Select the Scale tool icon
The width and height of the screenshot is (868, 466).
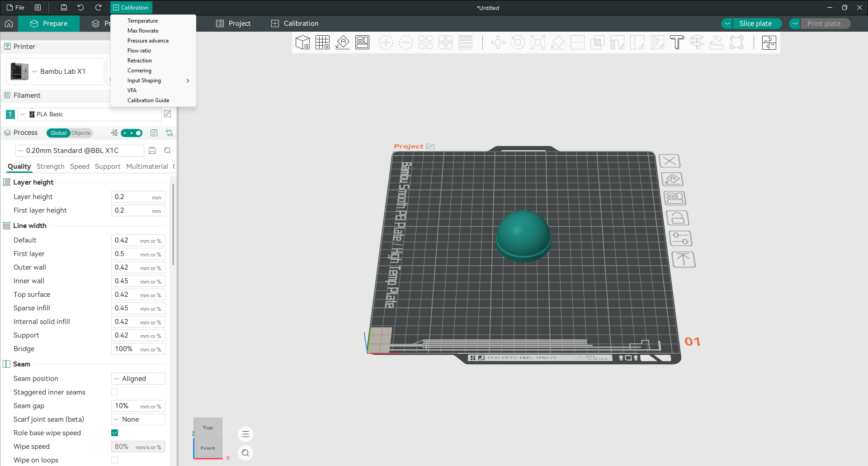pos(538,43)
